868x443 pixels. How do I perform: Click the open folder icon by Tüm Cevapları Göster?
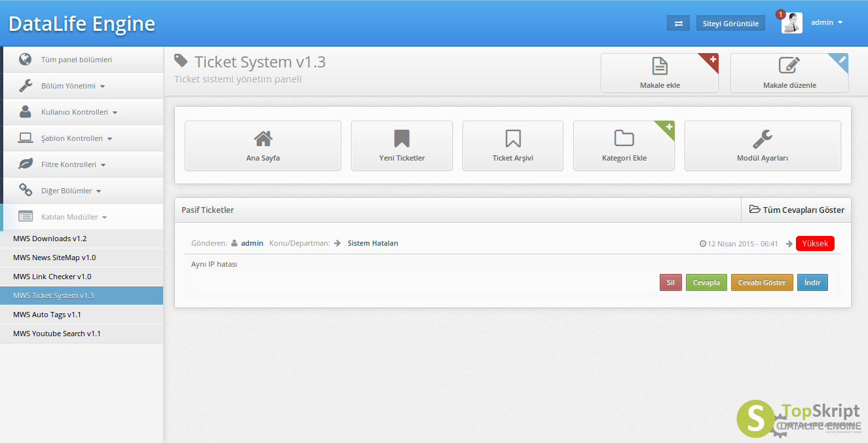[755, 210]
